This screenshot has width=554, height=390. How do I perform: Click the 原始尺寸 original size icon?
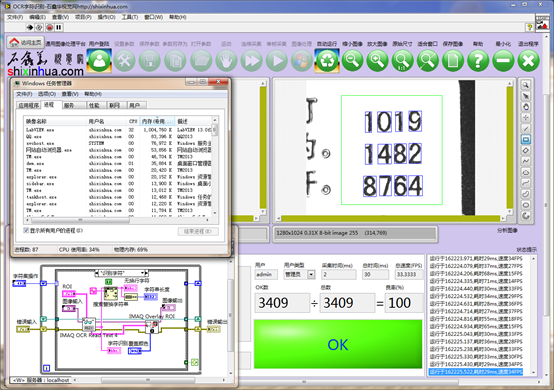(x=402, y=61)
